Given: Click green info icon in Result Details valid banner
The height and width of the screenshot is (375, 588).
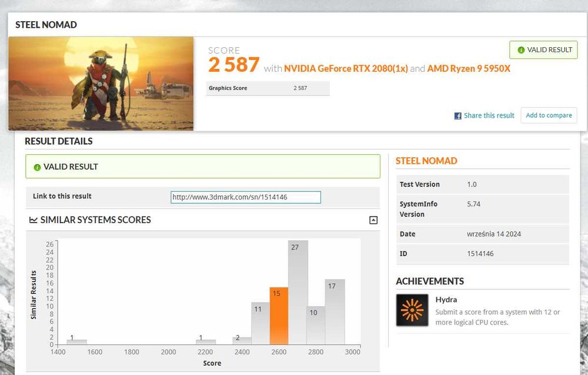Looking at the screenshot, I should [x=36, y=167].
